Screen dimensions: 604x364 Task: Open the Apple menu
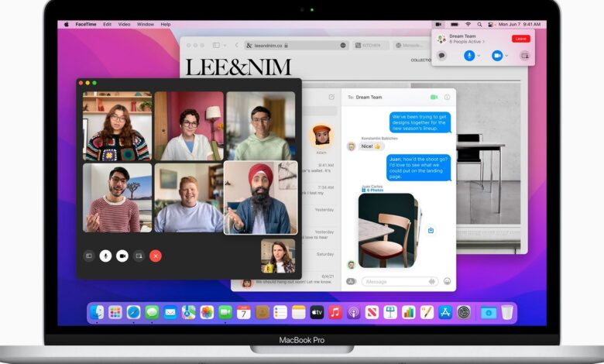pyautogui.click(x=67, y=24)
